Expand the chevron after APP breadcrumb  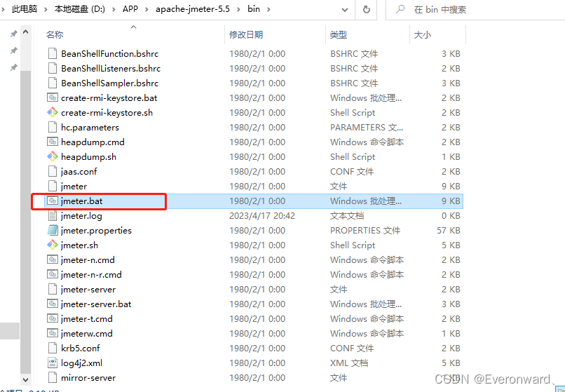coord(147,9)
